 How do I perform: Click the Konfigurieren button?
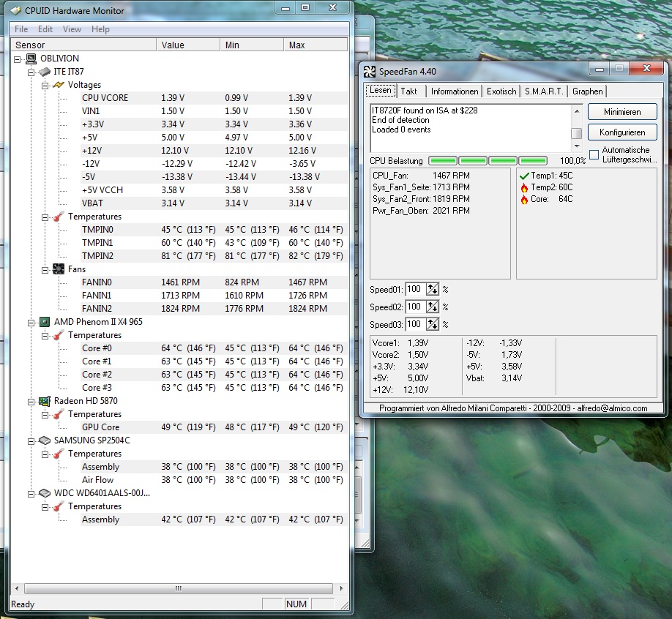pos(622,132)
